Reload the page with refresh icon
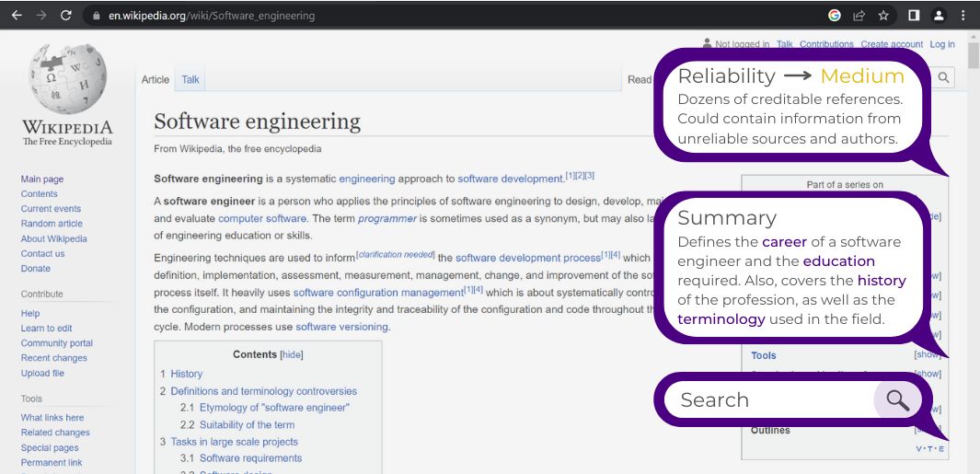980x474 pixels. pyautogui.click(x=65, y=16)
